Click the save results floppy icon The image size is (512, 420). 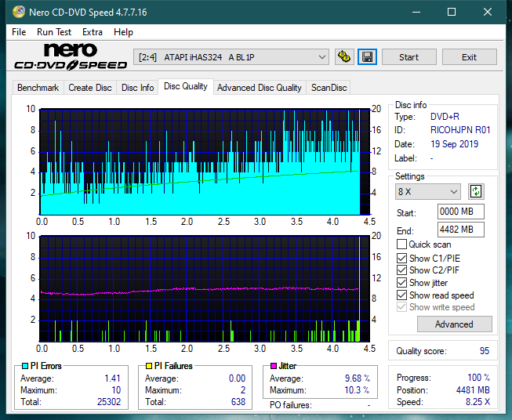click(368, 57)
